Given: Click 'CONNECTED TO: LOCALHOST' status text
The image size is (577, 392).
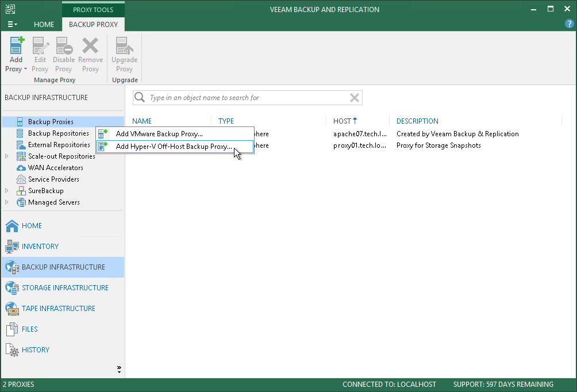Looking at the screenshot, I should (x=389, y=385).
